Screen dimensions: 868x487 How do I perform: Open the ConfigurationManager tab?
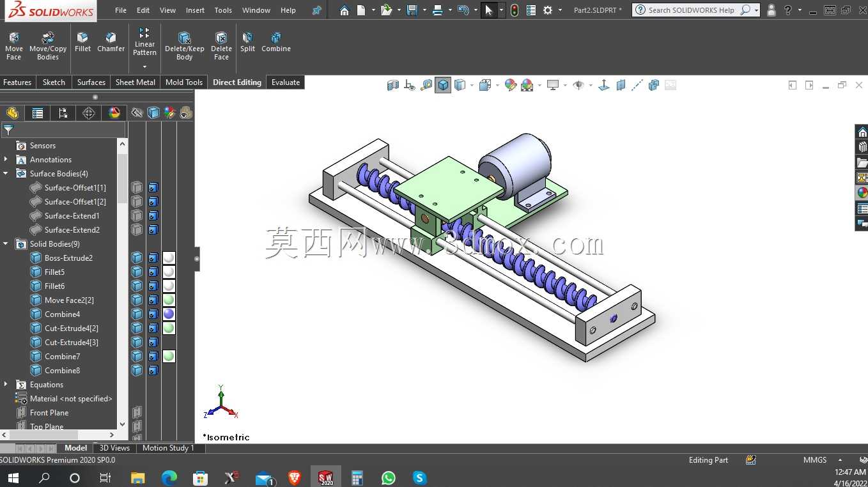click(x=63, y=113)
